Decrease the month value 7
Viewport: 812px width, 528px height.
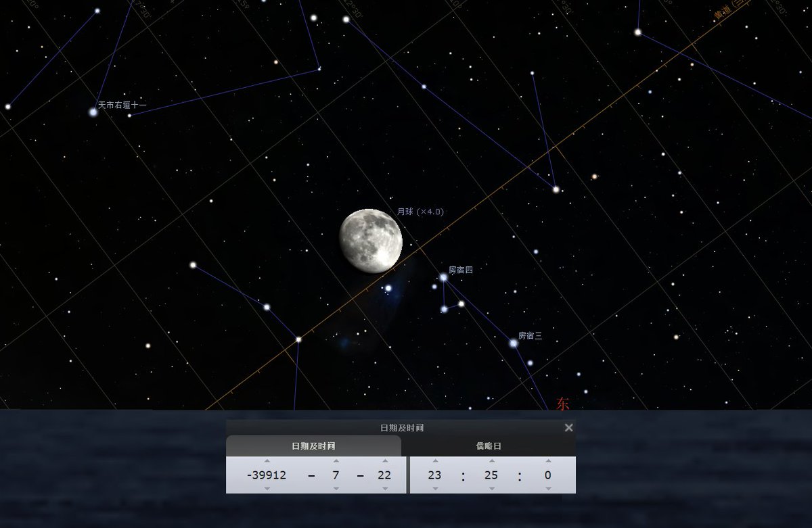click(336, 489)
